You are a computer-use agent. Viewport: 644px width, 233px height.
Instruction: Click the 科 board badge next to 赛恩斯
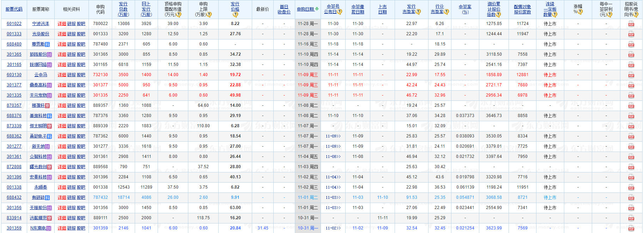point(47,44)
